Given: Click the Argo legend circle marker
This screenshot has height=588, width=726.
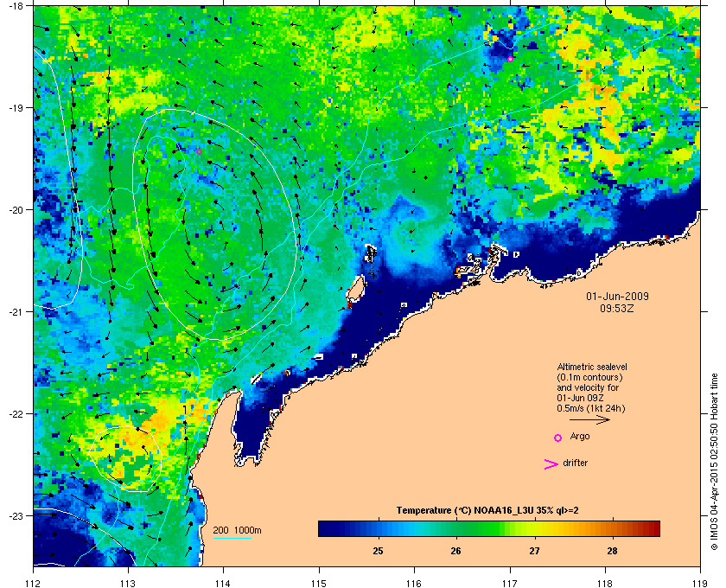Looking at the screenshot, I should tap(558, 438).
